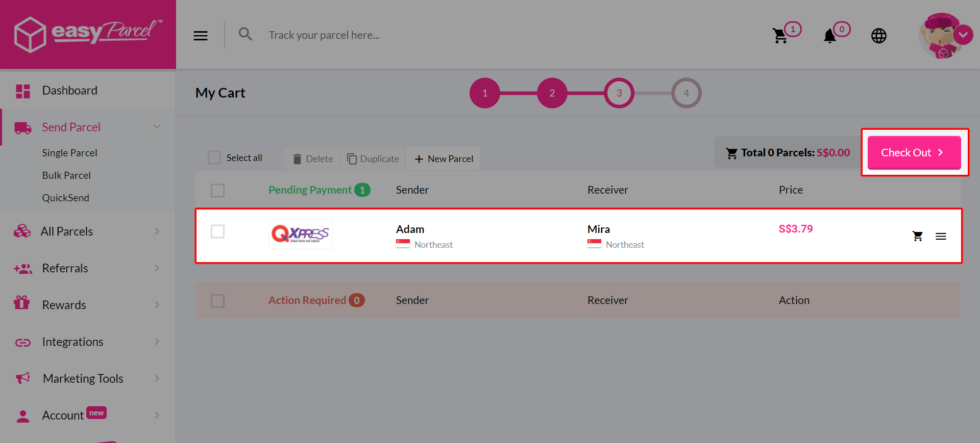
Task: Enable the Select all checkbox
Action: coord(214,157)
